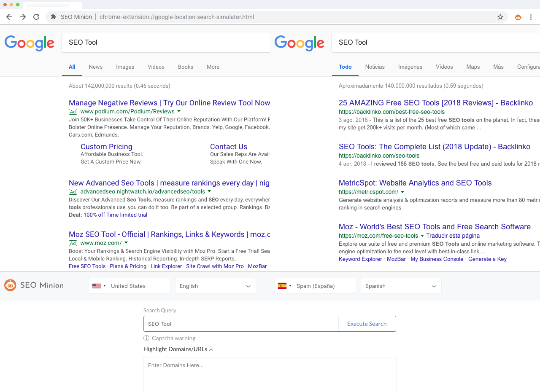Click the browser back arrow
This screenshot has width=540, height=392.
click(9, 17)
